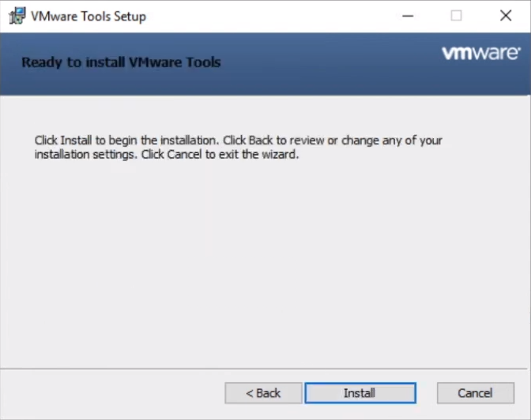Click the greyed-out maximize button
Screen dimensions: 531x420
456,16
